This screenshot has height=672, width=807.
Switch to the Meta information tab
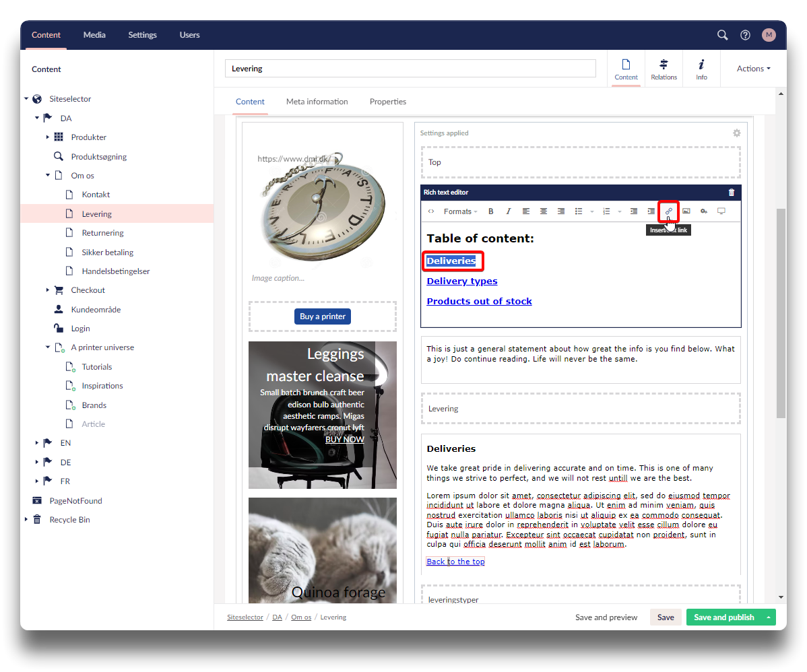[317, 102]
